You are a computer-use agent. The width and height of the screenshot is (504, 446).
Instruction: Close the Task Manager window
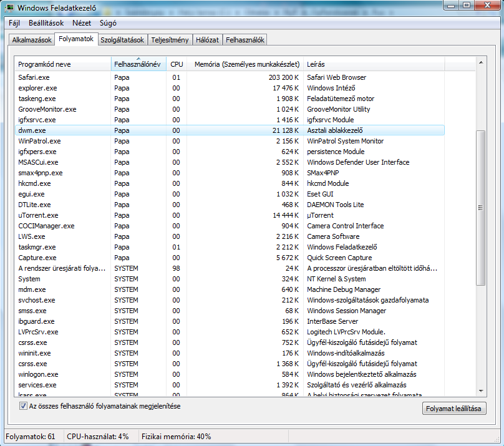coord(487,5)
